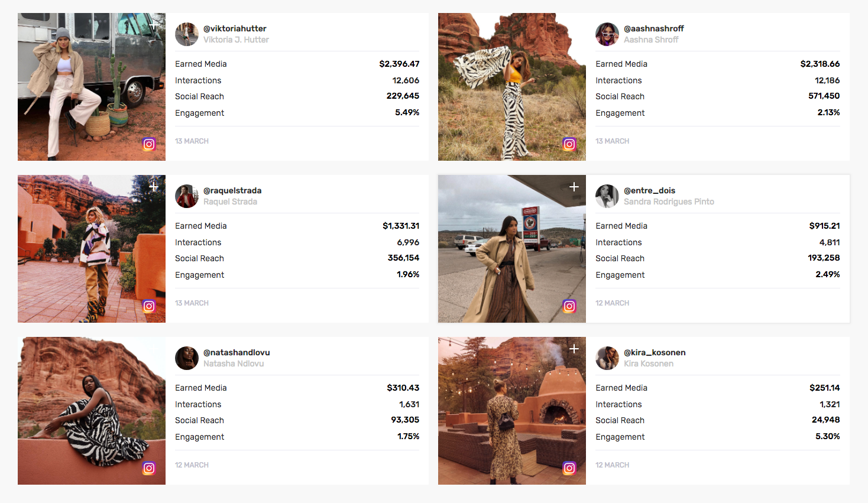Click the @raquelstrada handle
Image resolution: width=868 pixels, height=503 pixels.
232,190
